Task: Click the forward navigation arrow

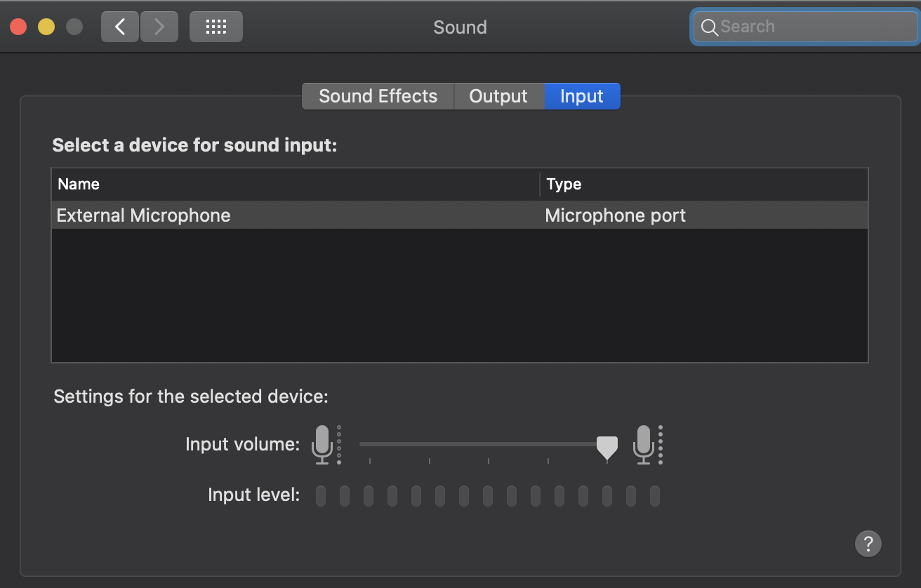Action: pyautogui.click(x=159, y=27)
